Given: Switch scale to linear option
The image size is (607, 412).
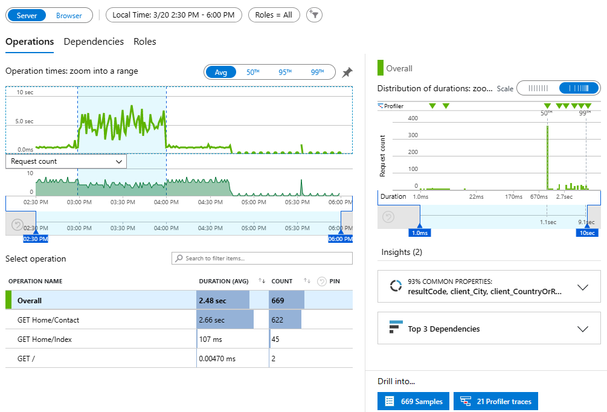Looking at the screenshot, I should [538, 88].
